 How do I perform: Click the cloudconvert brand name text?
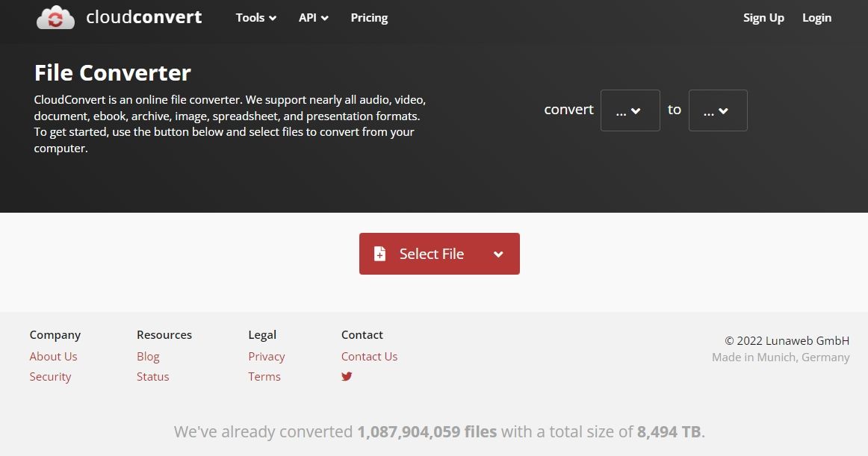tap(144, 17)
